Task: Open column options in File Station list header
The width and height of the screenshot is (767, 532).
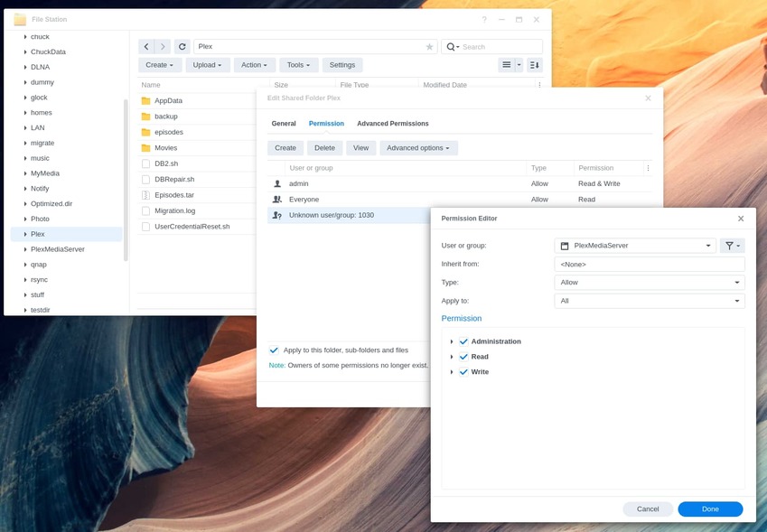Action: tap(539, 85)
